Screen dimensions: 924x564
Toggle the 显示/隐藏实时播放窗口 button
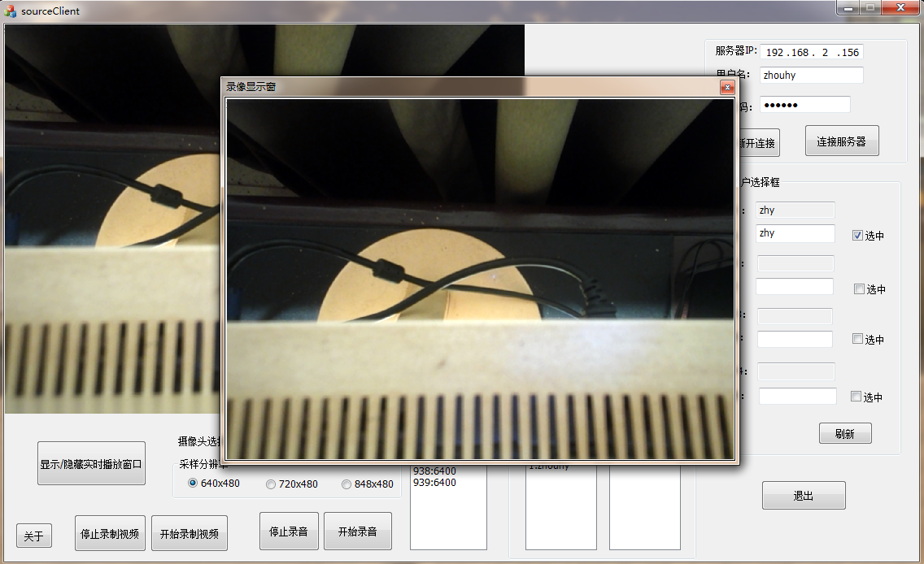tap(91, 464)
